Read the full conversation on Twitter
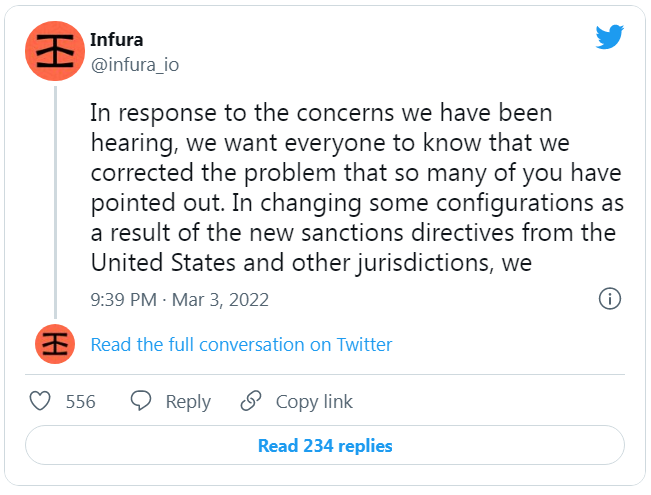The width and height of the screenshot is (651, 495). [x=241, y=344]
